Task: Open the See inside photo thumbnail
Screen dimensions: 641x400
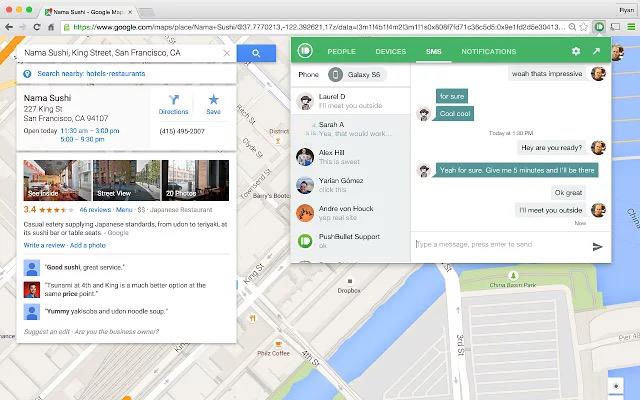Action: [x=58, y=180]
